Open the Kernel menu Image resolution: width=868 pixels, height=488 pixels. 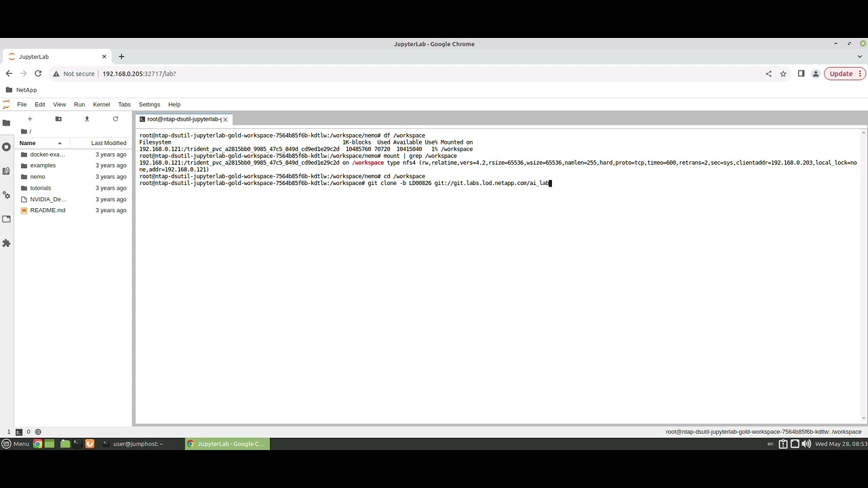coord(102,104)
